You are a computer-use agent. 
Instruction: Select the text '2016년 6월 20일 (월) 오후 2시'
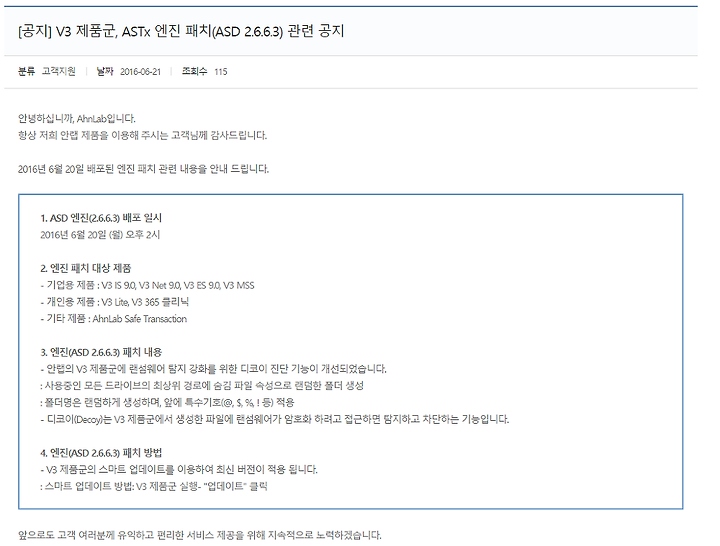(100, 235)
